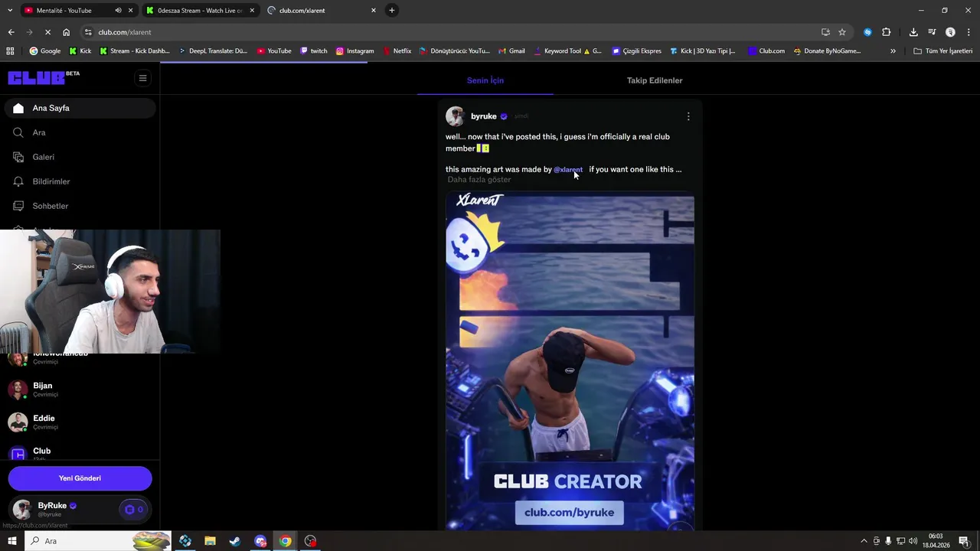Screen dimensions: 980x551
Task: Click the address bar showing club.com/xlarent
Action: pos(452,32)
